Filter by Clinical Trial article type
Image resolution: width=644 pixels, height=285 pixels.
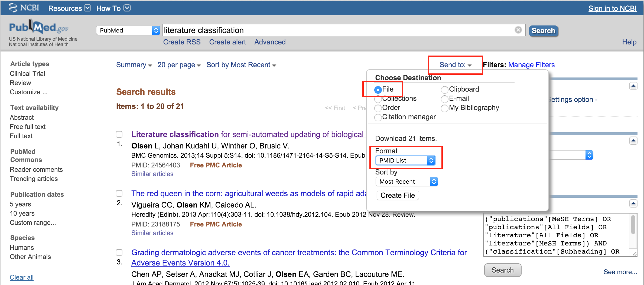coord(27,74)
